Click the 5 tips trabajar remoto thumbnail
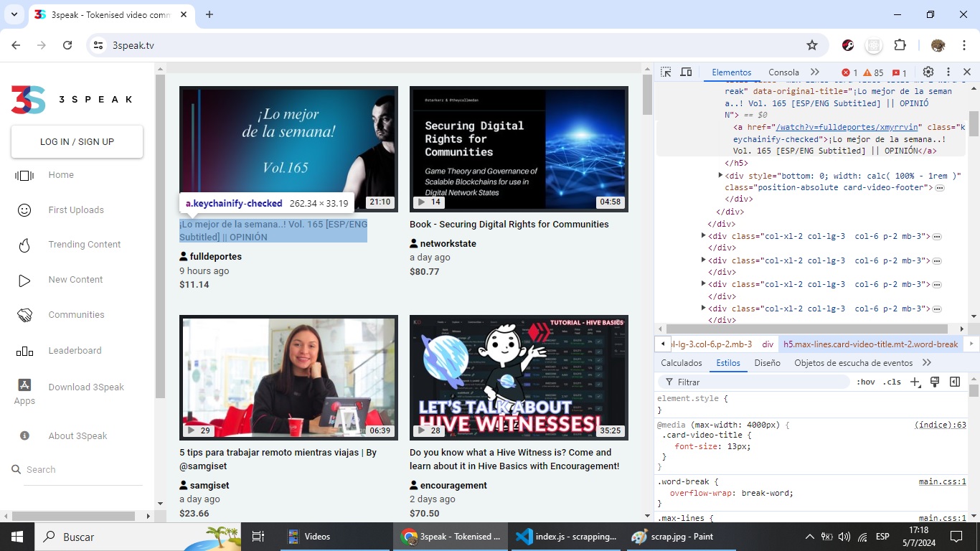Image resolution: width=980 pixels, height=551 pixels. point(288,377)
